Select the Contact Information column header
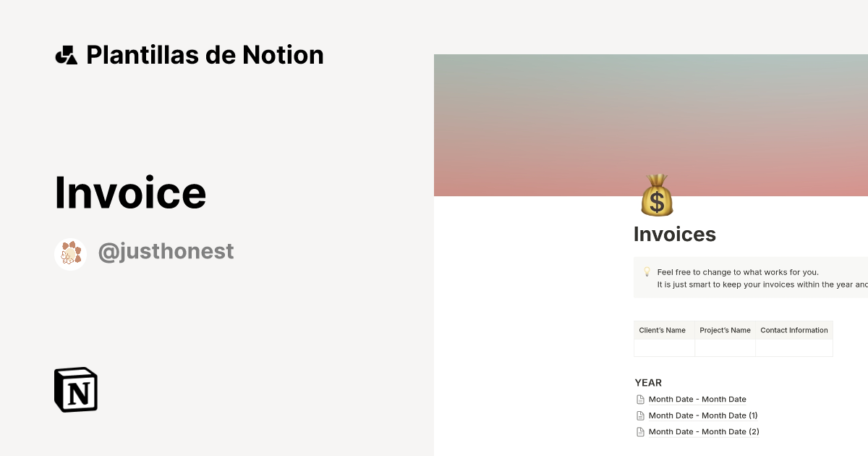This screenshot has height=456, width=868. (x=793, y=330)
